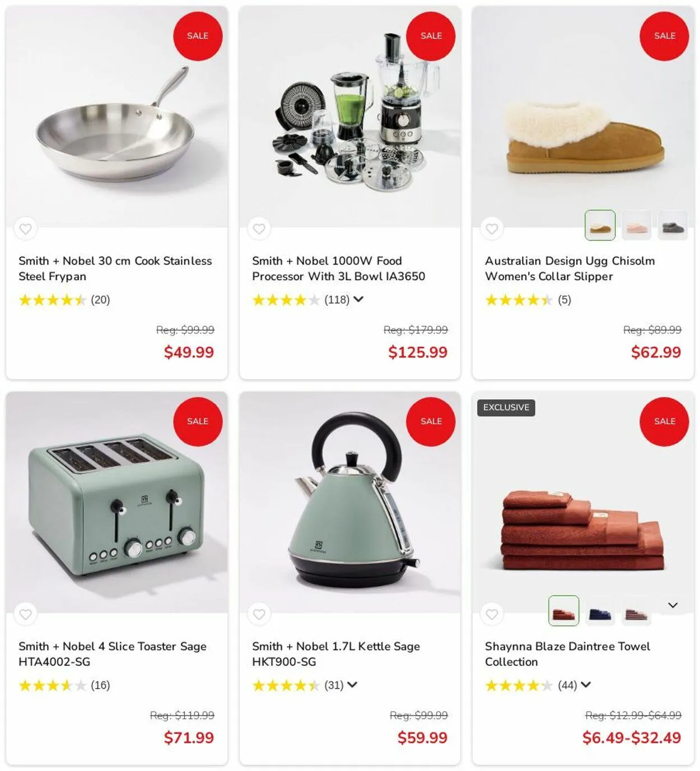This screenshot has width=700, height=771.
Task: Show more towel colour options chevron
Action: 673,605
